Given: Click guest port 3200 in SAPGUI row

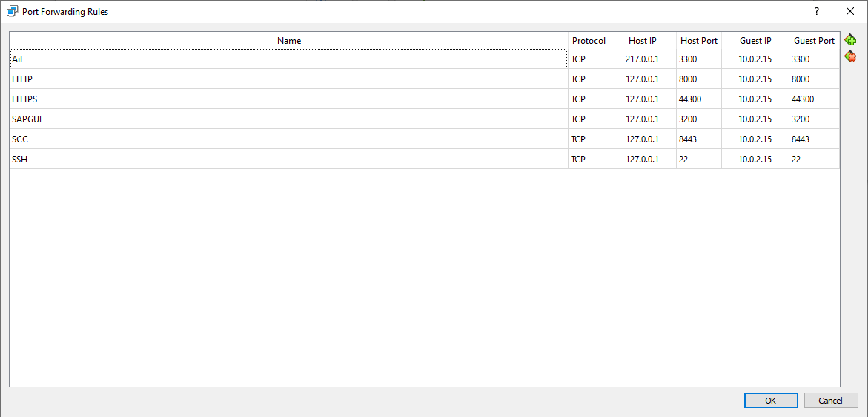Looking at the screenshot, I should click(814, 119).
